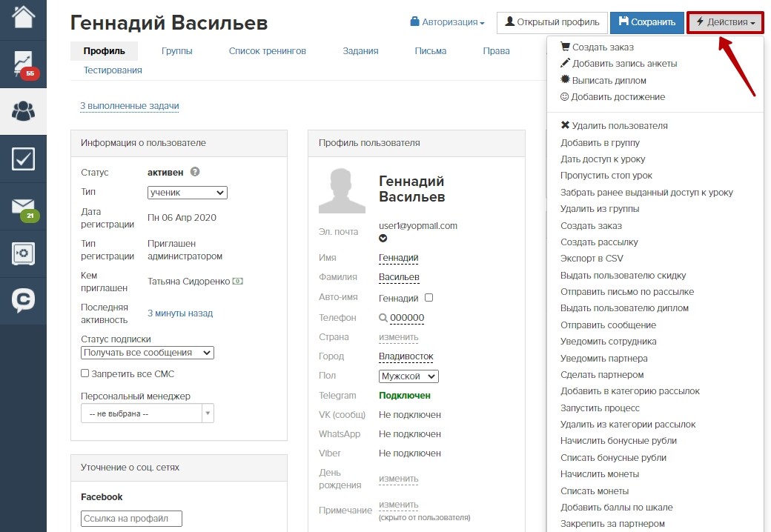This screenshot has height=532, width=771.
Task: Click the user avatar placeholder image
Action: (342, 190)
